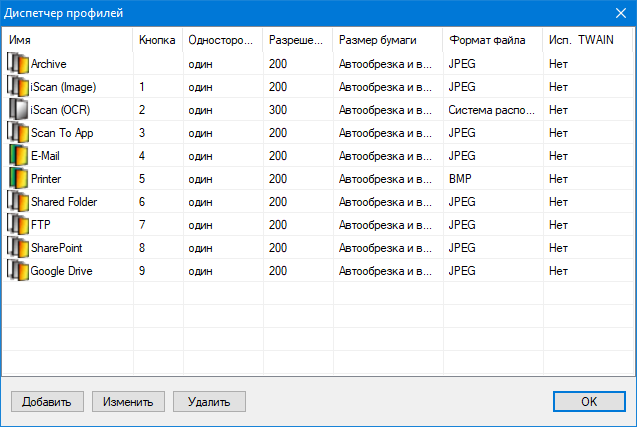Confirm the dialog with OK
The height and width of the screenshot is (427, 637).
588,401
